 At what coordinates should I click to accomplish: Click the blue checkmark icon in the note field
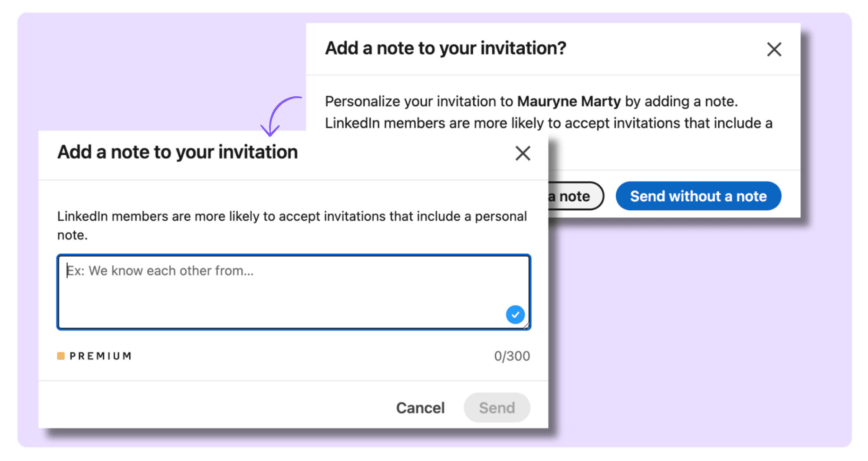click(515, 315)
